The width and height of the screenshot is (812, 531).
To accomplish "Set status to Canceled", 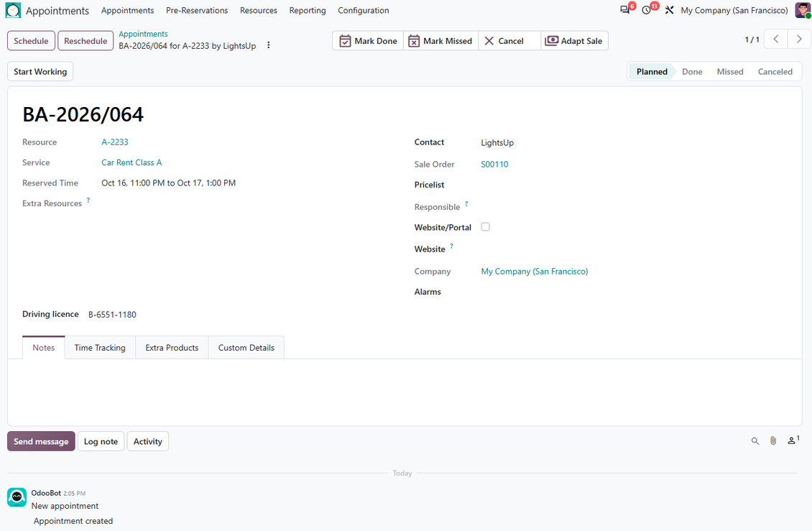I will (775, 71).
